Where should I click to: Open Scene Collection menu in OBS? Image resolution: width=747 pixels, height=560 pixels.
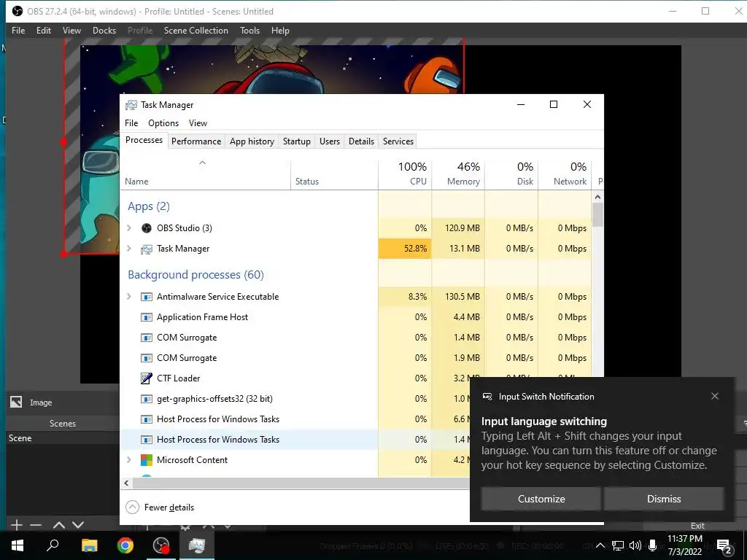point(196,31)
